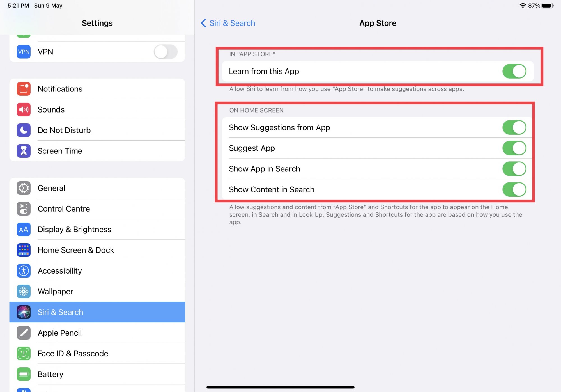Viewport: 561px width, 392px height.
Task: Tap the Face ID & Passcode icon
Action: 24,354
